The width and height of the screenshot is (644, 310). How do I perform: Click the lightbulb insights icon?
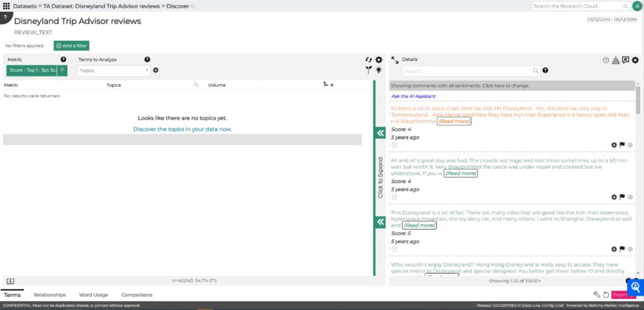(379, 70)
